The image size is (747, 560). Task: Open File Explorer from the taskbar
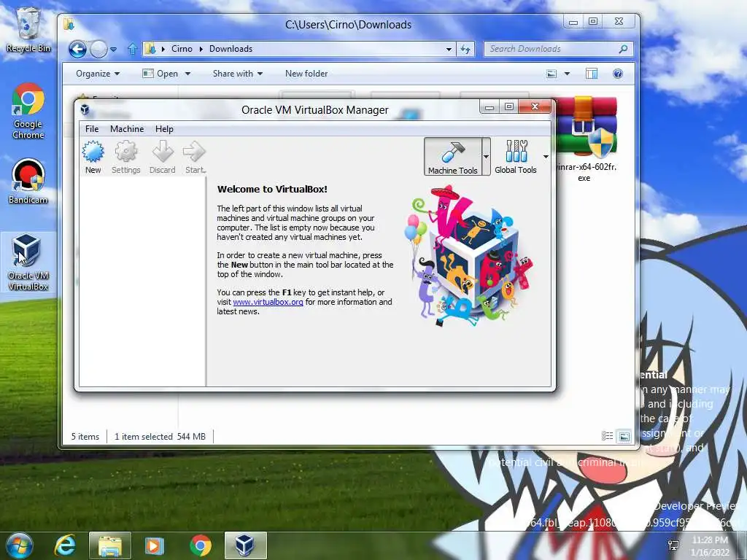(x=109, y=545)
